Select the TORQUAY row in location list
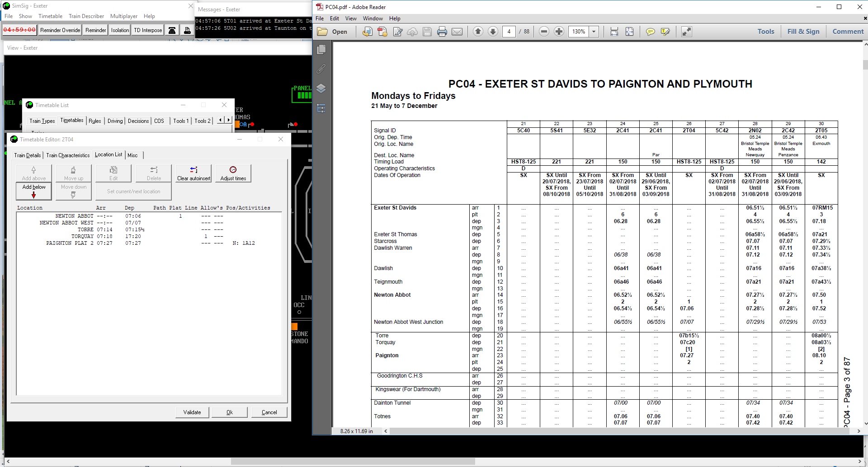This screenshot has height=467, width=868. point(149,236)
